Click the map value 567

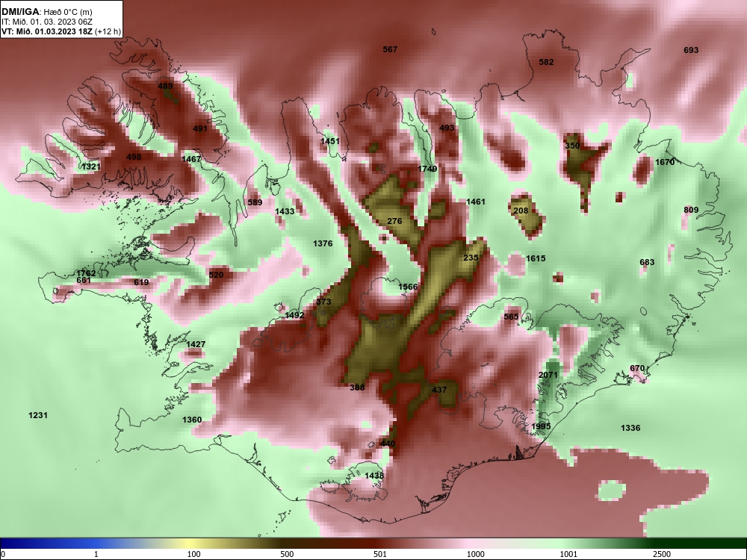[x=390, y=49]
